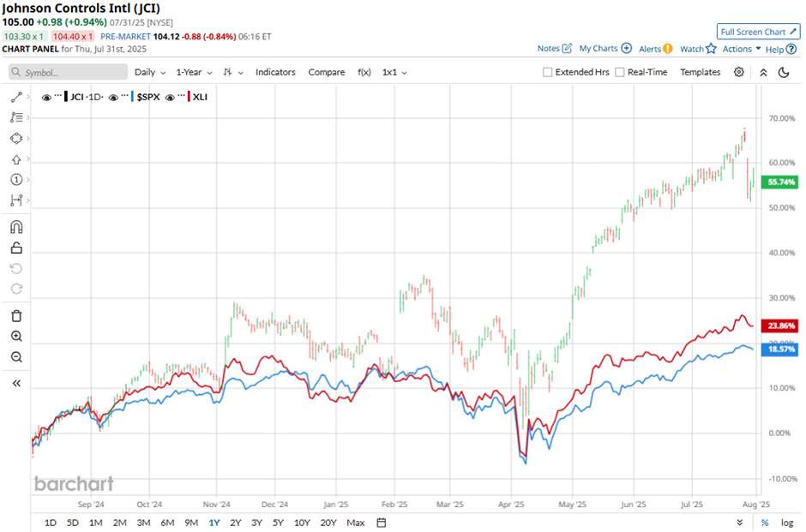The height and width of the screenshot is (532, 806).
Task: Collapse the chart header with double chevron
Action: point(763,73)
